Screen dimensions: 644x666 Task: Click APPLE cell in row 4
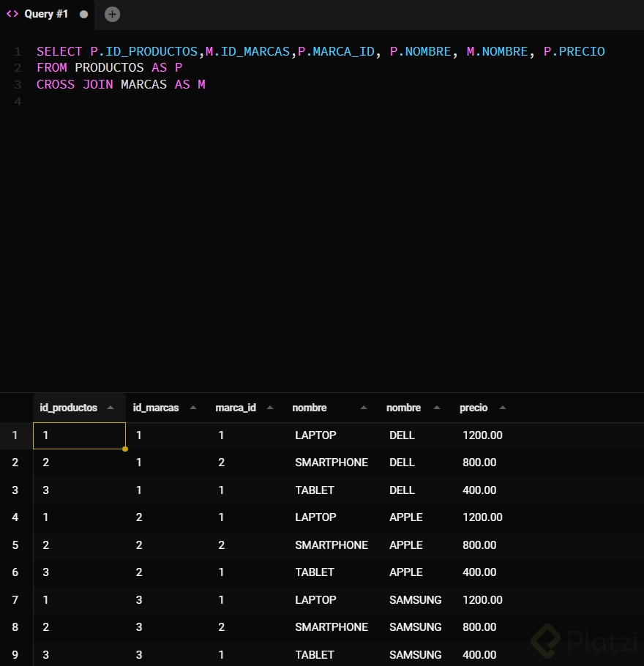405,517
